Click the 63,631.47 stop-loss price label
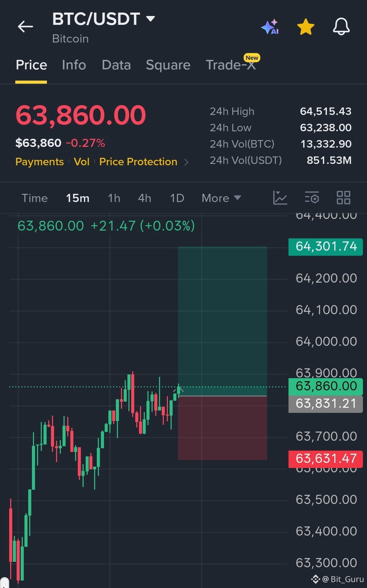Image resolution: width=367 pixels, height=588 pixels. [x=326, y=459]
